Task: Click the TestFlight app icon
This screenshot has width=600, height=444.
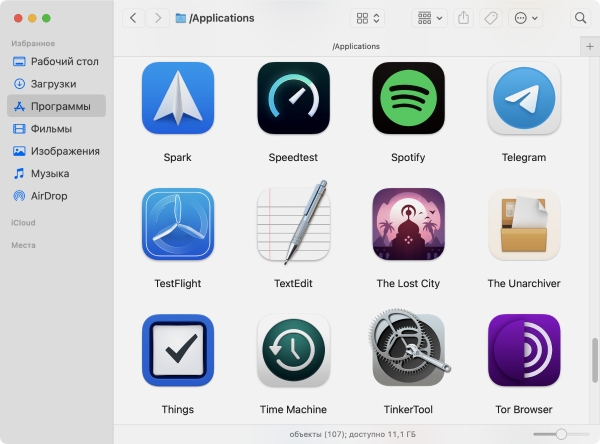Action: 178,224
